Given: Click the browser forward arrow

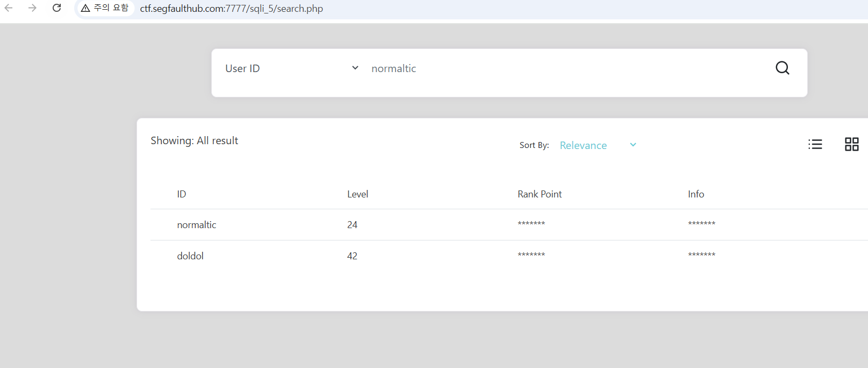Looking at the screenshot, I should tap(32, 8).
